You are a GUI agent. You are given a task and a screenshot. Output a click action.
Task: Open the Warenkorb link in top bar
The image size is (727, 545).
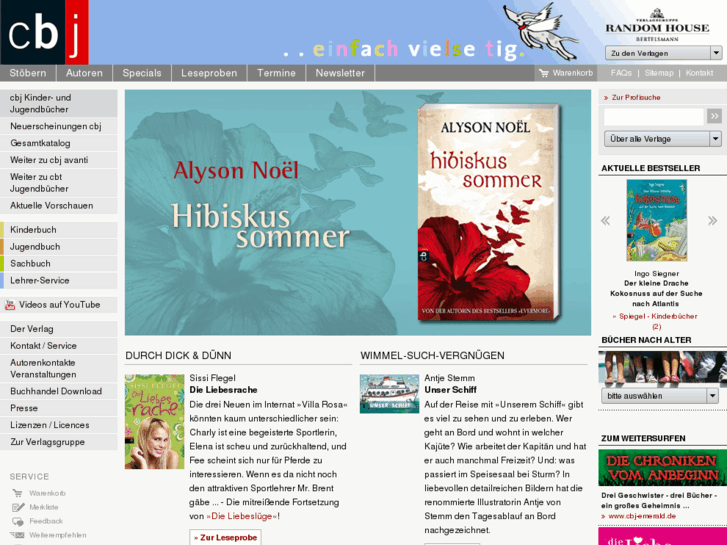[573, 73]
